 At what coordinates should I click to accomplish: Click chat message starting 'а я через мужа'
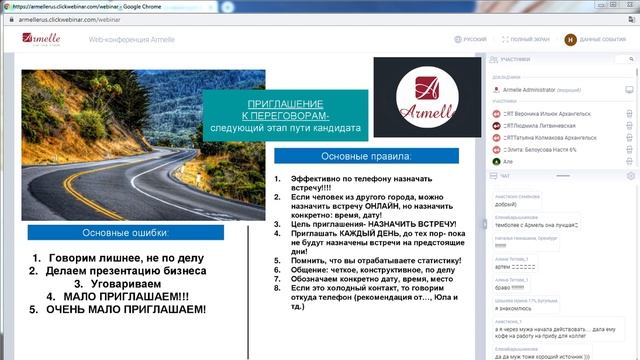click(x=555, y=332)
